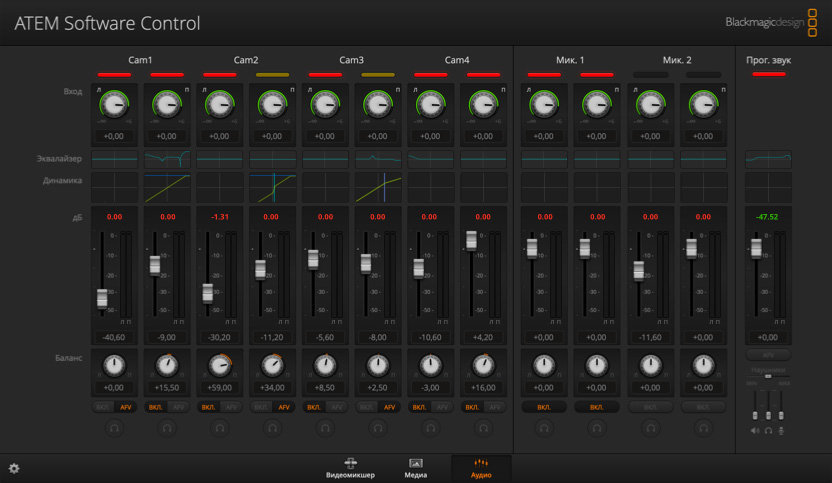Select the Аудио tab
Viewport: 832px width, 483px height.
tap(481, 468)
